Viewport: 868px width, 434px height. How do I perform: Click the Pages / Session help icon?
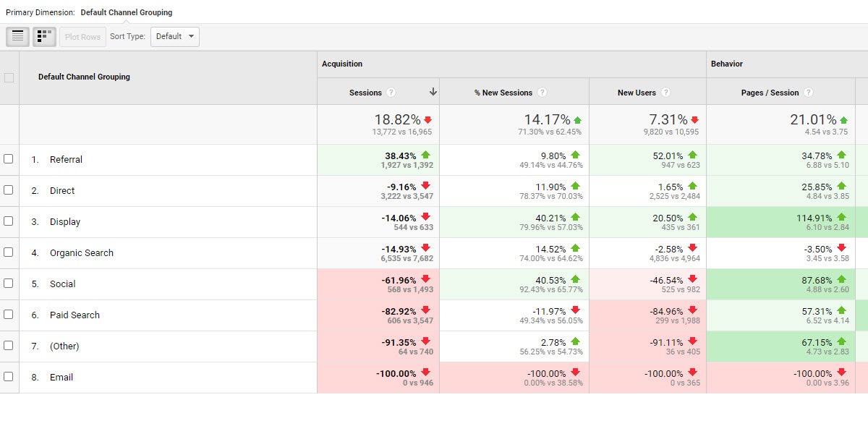click(808, 93)
